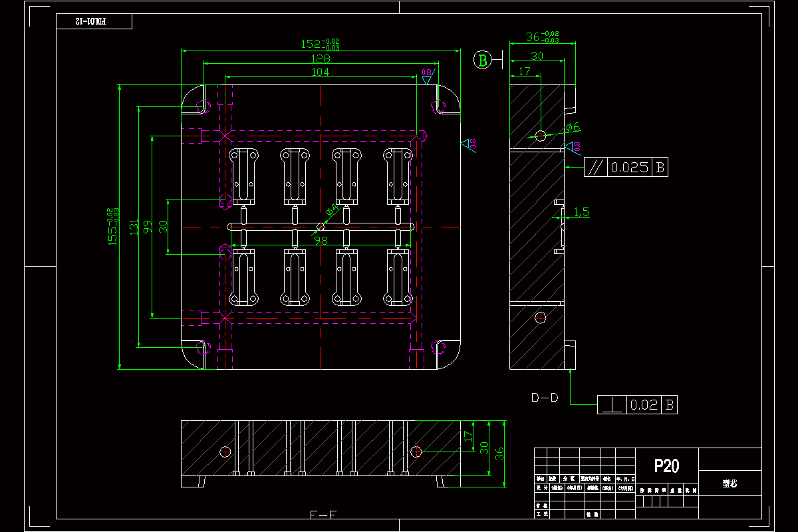Select the 155 overall height dimension
The height and width of the screenshot is (532, 798).
click(x=114, y=227)
